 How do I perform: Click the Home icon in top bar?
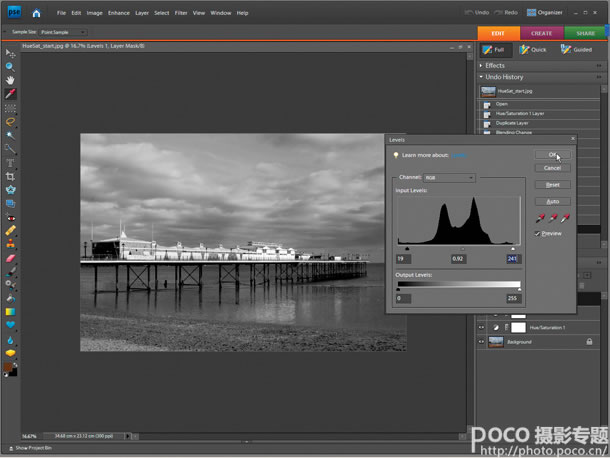(x=37, y=14)
